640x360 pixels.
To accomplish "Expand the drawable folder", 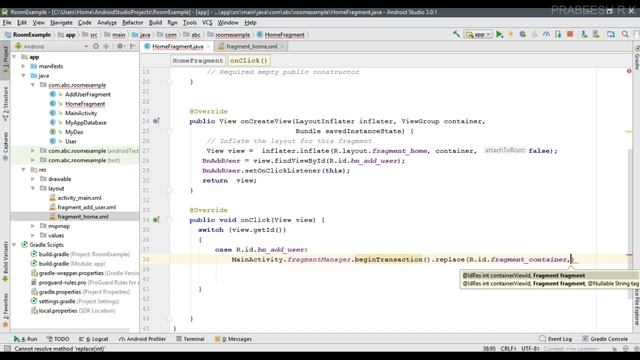I will pyautogui.click(x=33, y=179).
